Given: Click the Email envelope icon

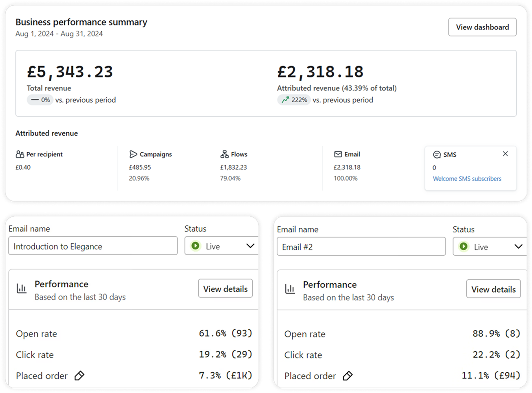Looking at the screenshot, I should pos(338,154).
